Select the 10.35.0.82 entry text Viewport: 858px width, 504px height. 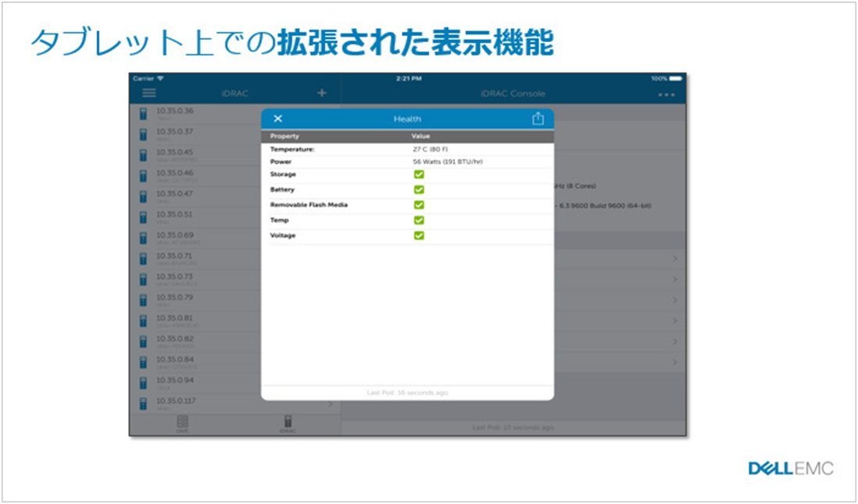pyautogui.click(x=174, y=339)
